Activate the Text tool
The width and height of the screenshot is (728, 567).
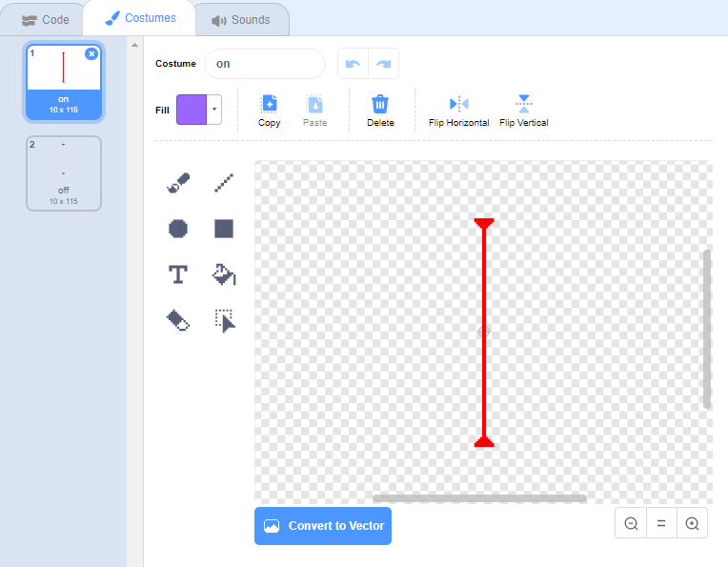pos(178,274)
